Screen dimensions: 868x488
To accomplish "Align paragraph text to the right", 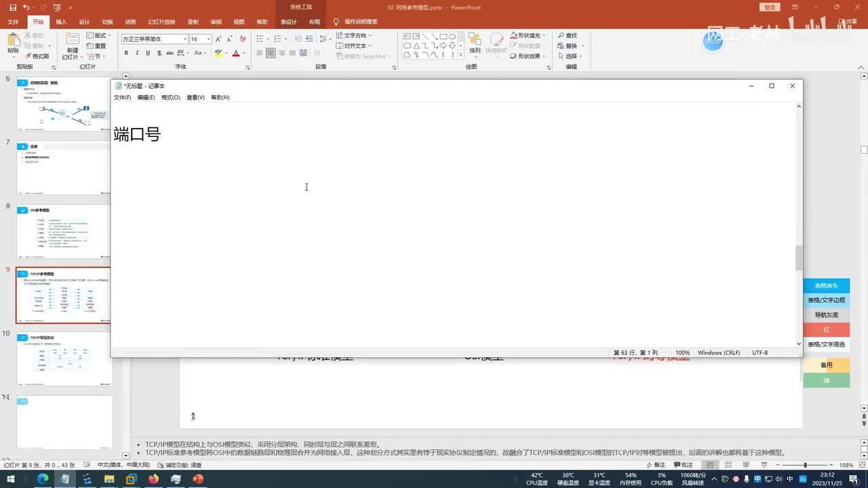I will (281, 53).
